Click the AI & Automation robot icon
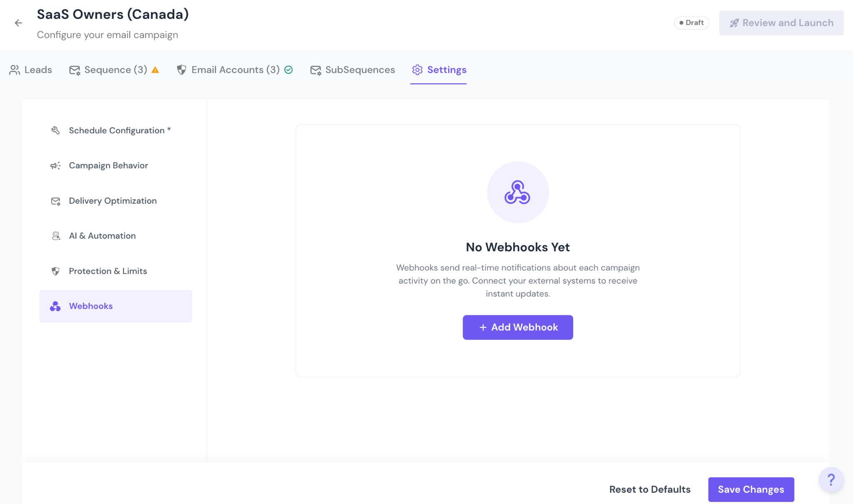Viewport: 853px width, 504px height. coord(55,236)
